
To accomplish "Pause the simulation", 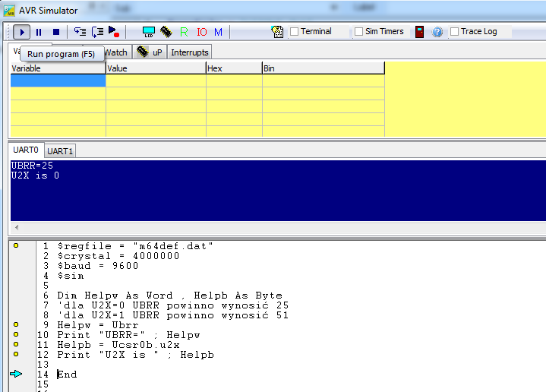I will point(39,32).
